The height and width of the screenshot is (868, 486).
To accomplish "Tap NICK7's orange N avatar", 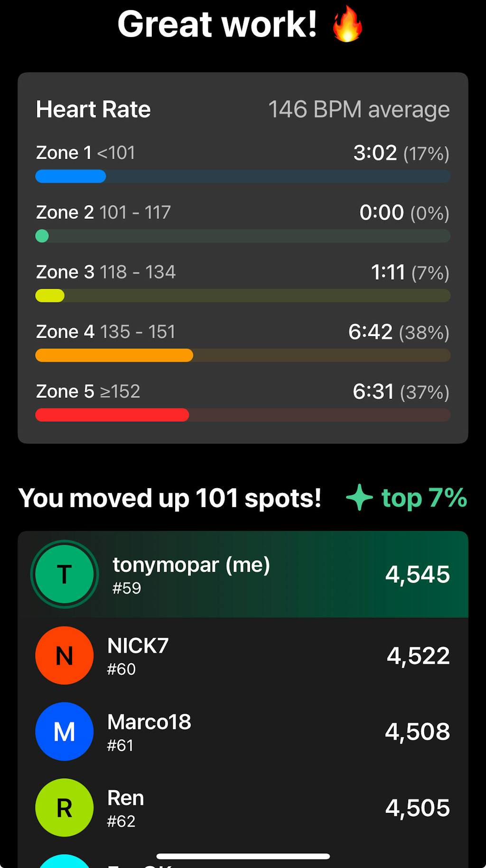I will click(65, 655).
